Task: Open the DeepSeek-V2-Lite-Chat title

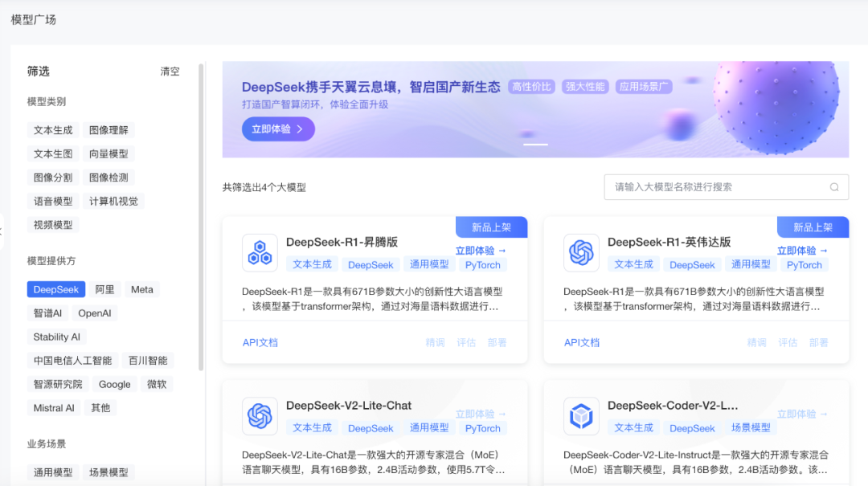Action: coord(349,405)
